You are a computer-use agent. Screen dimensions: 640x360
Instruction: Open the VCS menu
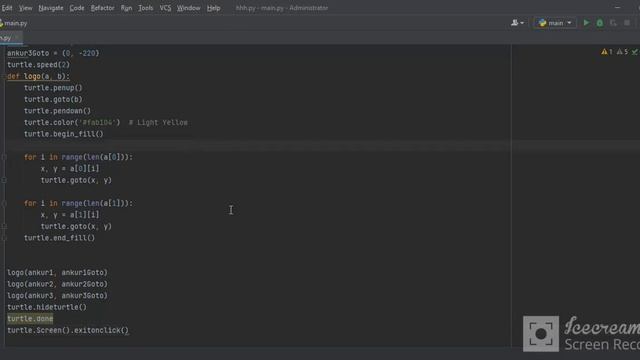(x=165, y=8)
